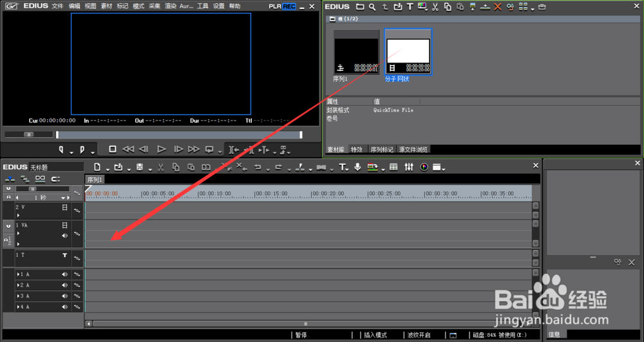Redo action in timeline toolbar
This screenshot has width=644, height=342.
point(278,167)
